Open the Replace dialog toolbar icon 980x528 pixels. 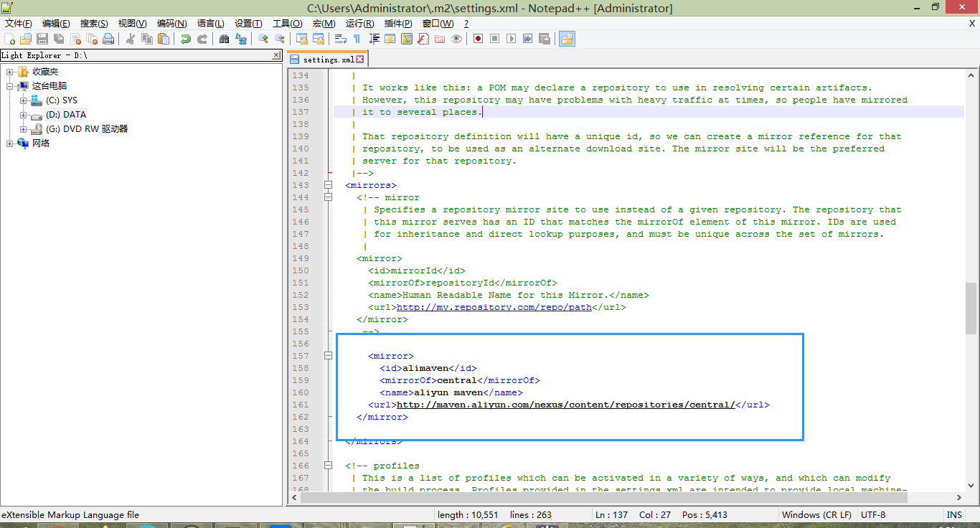tap(241, 39)
